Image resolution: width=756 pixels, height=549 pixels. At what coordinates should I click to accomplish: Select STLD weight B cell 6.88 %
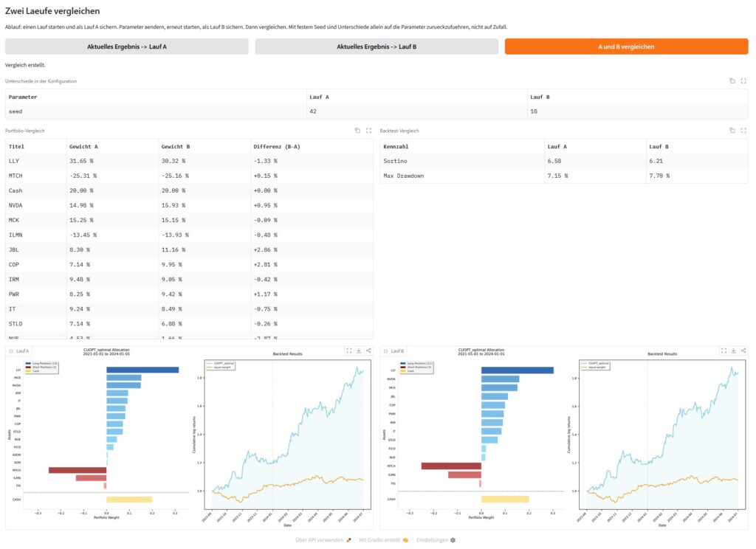[x=205, y=324]
